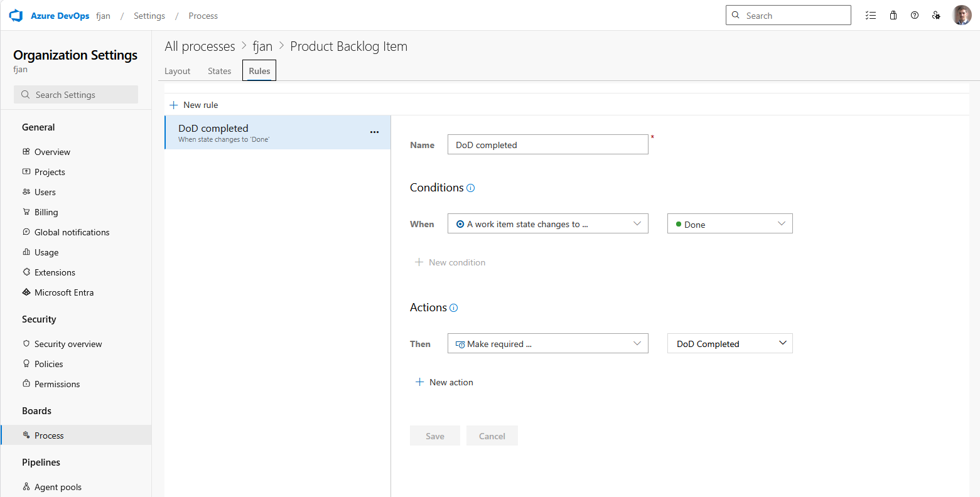
Task: Add a New rule
Action: (193, 105)
